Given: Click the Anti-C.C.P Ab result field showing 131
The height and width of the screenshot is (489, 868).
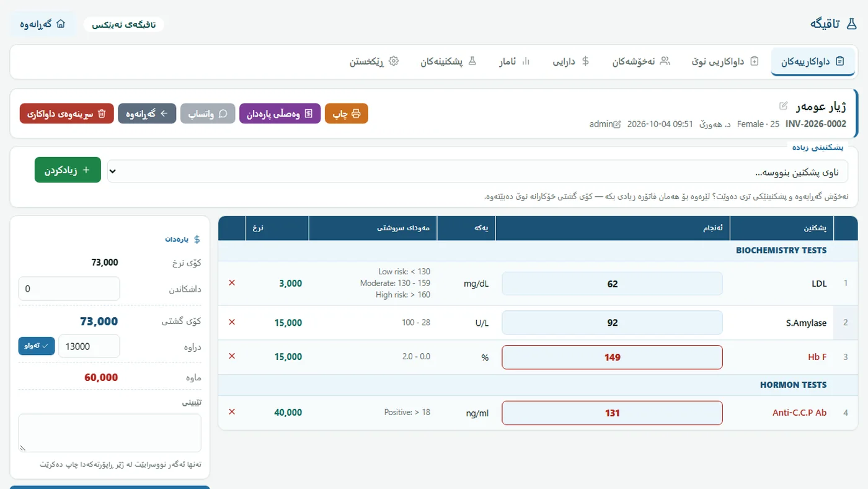Looking at the screenshot, I should pyautogui.click(x=612, y=413).
